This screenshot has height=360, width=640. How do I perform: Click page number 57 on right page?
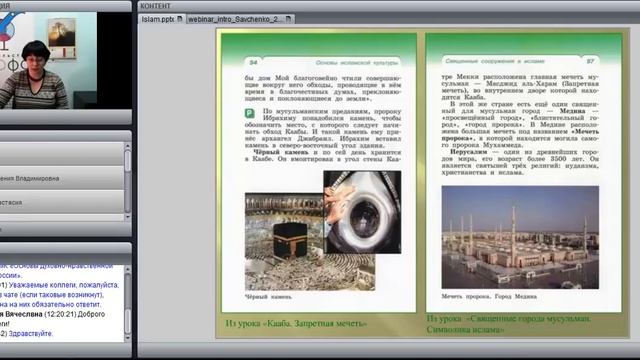[x=591, y=61]
